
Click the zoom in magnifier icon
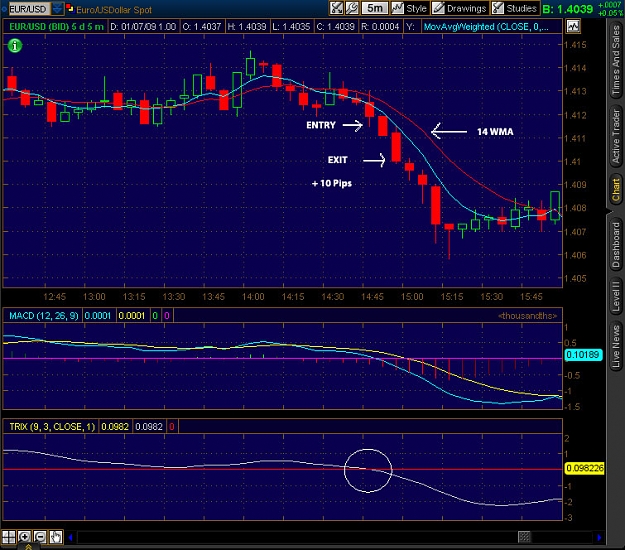click(24, 537)
